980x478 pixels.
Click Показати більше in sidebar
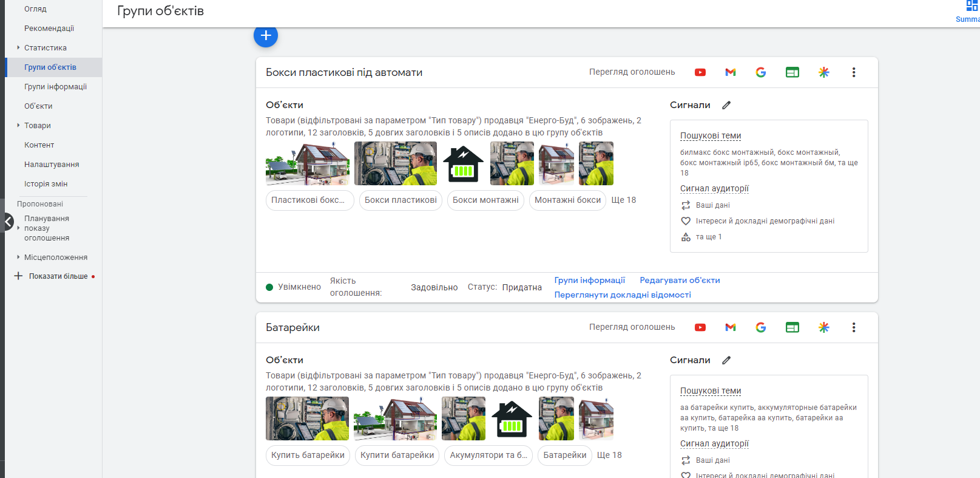[x=58, y=276]
